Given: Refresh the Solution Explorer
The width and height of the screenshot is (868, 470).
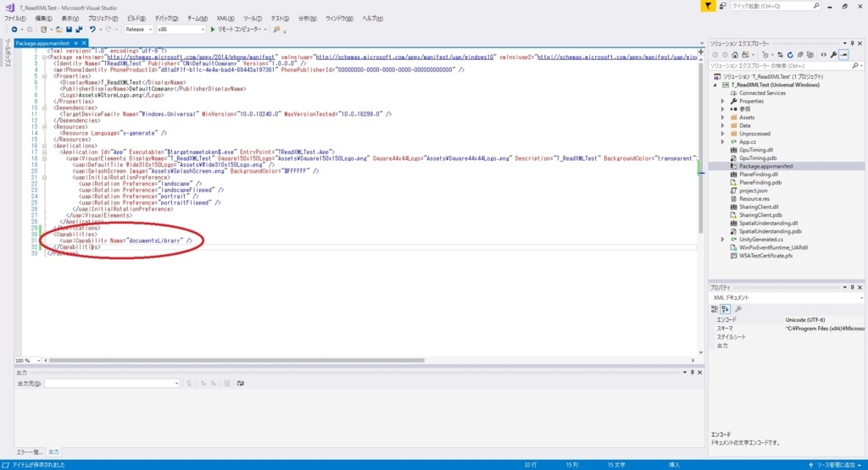Looking at the screenshot, I should pyautogui.click(x=790, y=55).
